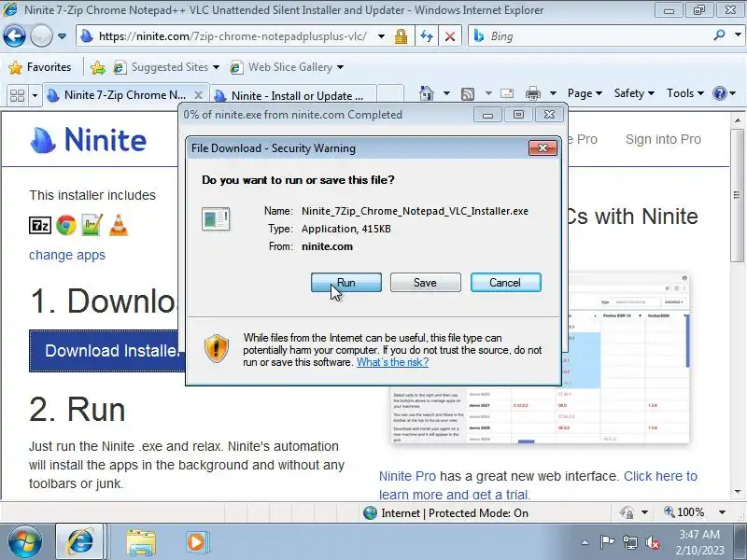This screenshot has height=560, width=747.
Task: Click the Notepad++ app icon
Action: click(92, 225)
